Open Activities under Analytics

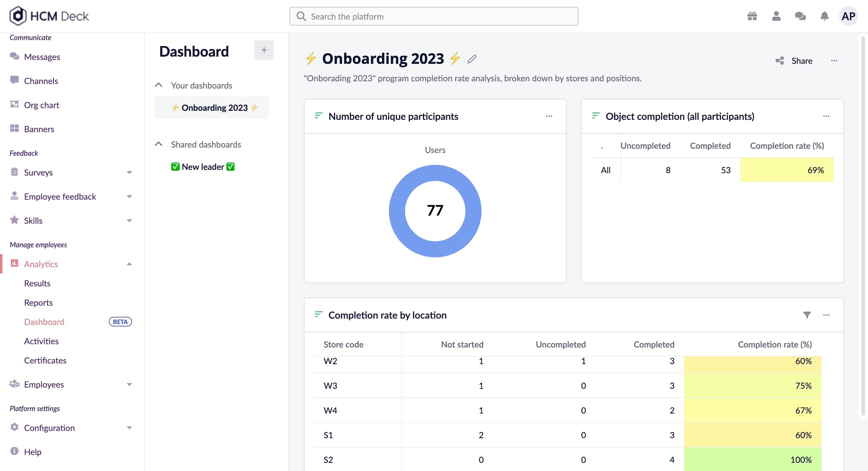coord(41,341)
